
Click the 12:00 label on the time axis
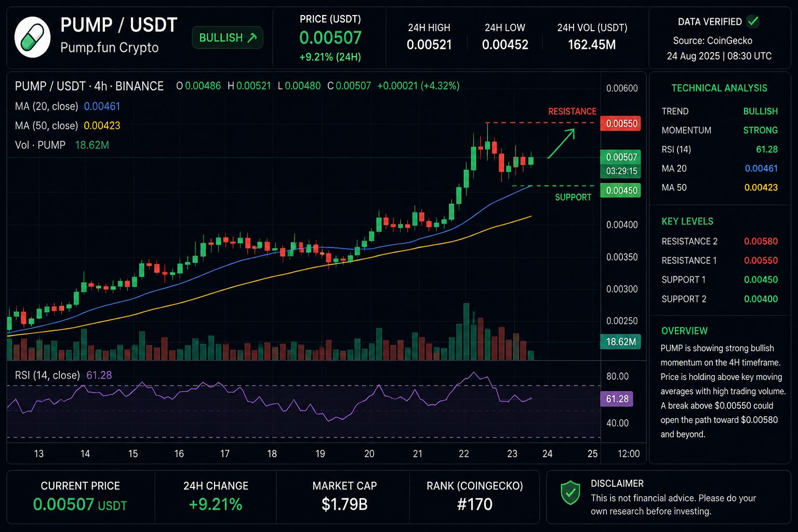click(629, 454)
